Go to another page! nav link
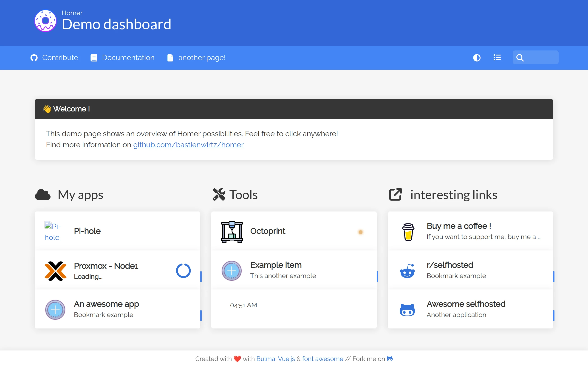This screenshot has width=588, height=367. [196, 58]
